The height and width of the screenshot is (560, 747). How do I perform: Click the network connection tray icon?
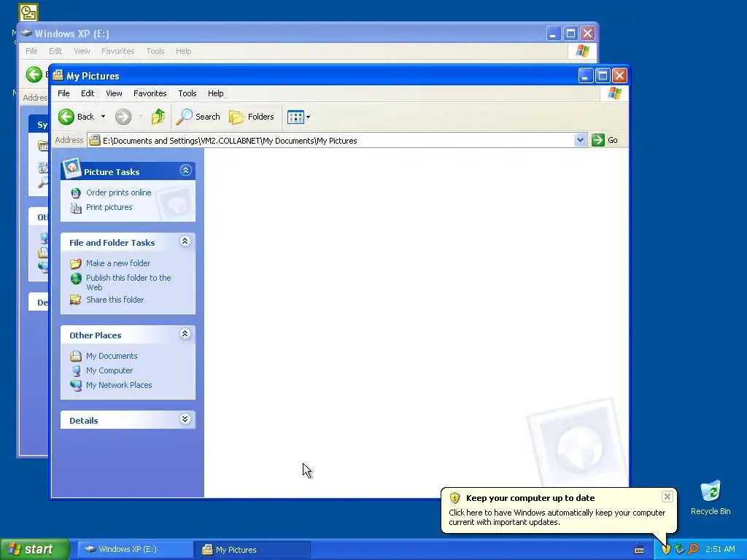[x=679, y=549]
